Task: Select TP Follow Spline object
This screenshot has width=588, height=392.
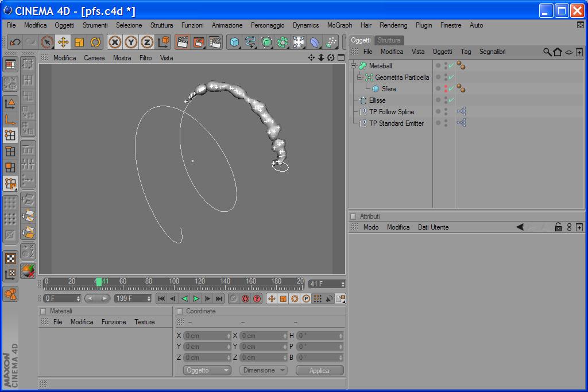Action: 392,112
